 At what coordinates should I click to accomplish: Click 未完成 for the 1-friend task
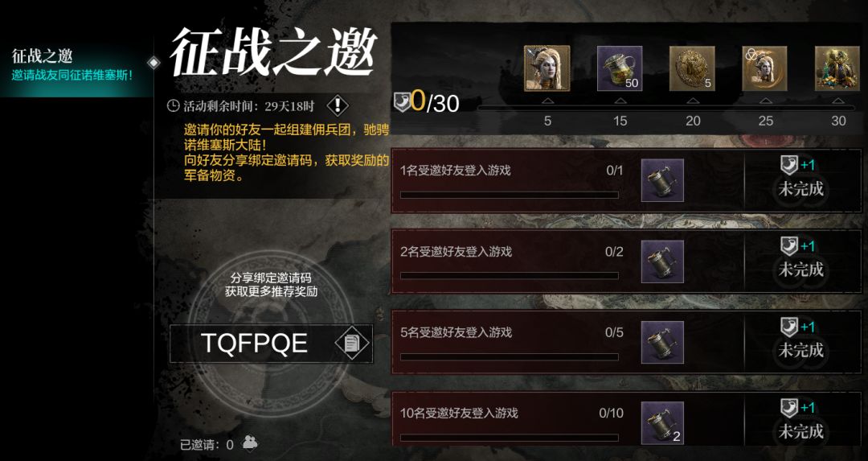[x=801, y=190]
